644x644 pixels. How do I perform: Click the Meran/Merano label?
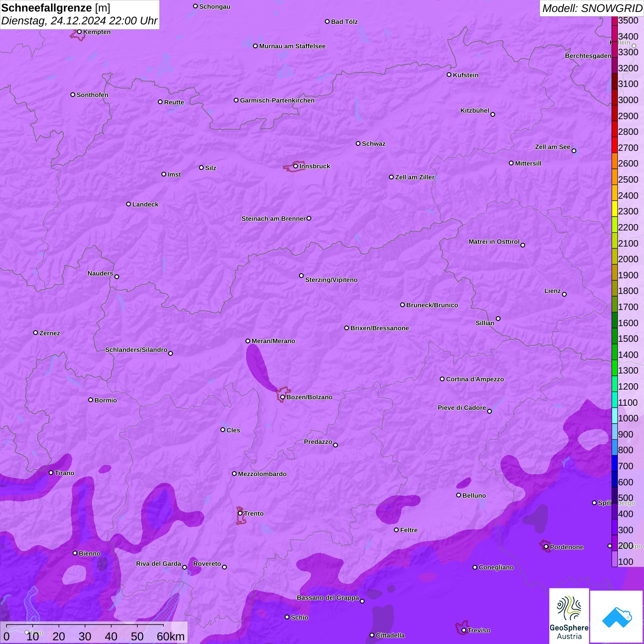[273, 341]
